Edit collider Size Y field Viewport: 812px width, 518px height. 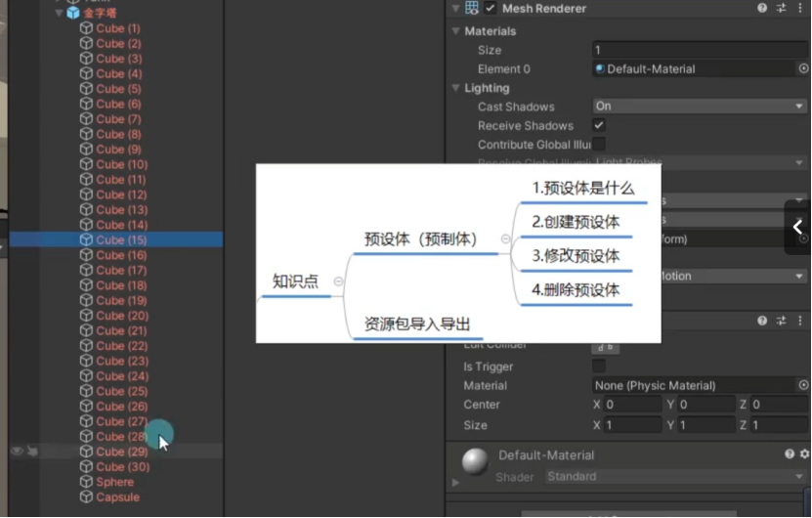point(705,425)
